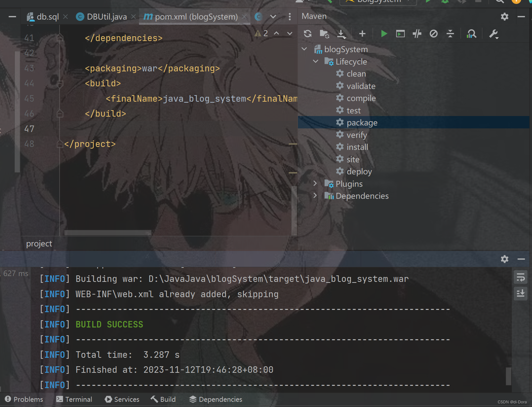Hide project tool window minus icon
The height and width of the screenshot is (407, 532).
12,17
